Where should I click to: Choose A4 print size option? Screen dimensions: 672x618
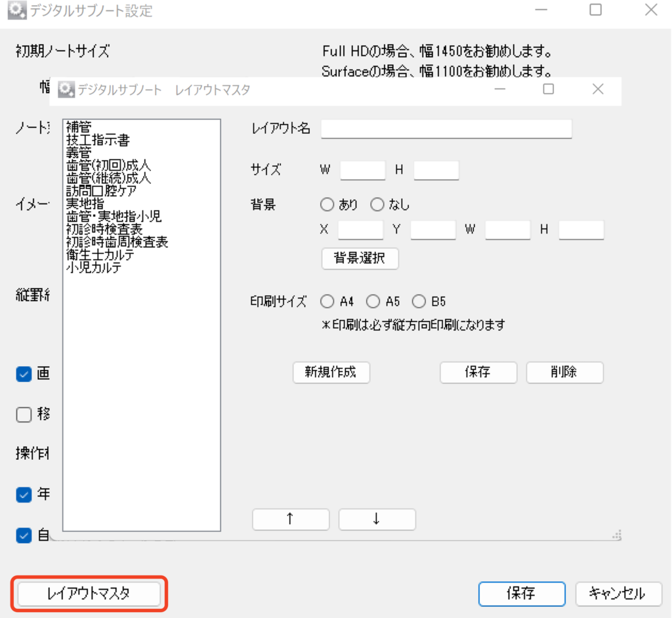[327, 302]
